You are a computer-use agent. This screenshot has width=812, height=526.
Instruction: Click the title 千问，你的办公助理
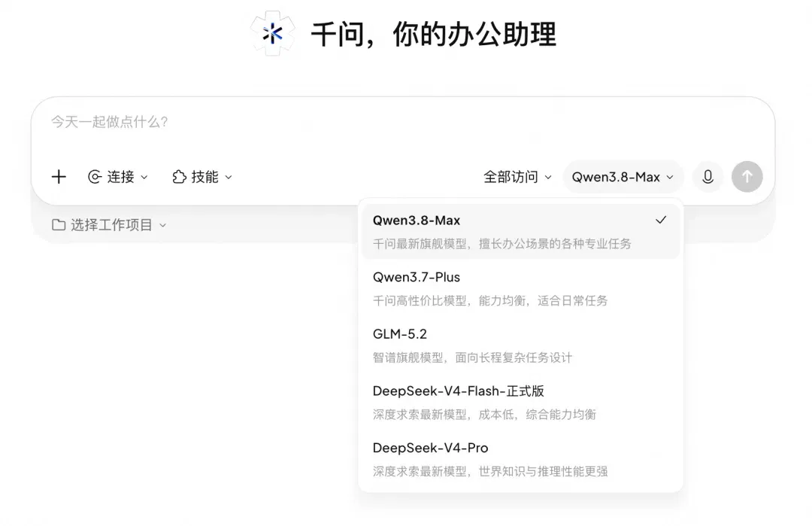click(x=434, y=34)
